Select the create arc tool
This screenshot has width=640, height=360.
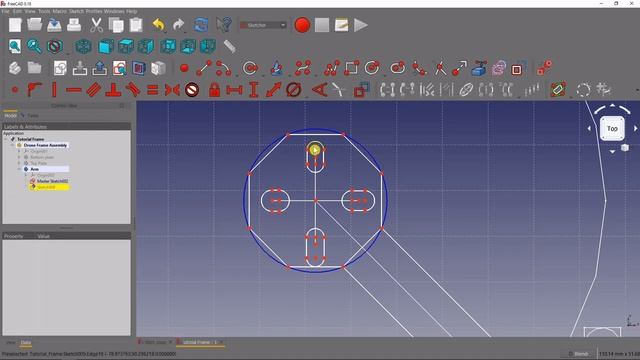[x=224, y=68]
